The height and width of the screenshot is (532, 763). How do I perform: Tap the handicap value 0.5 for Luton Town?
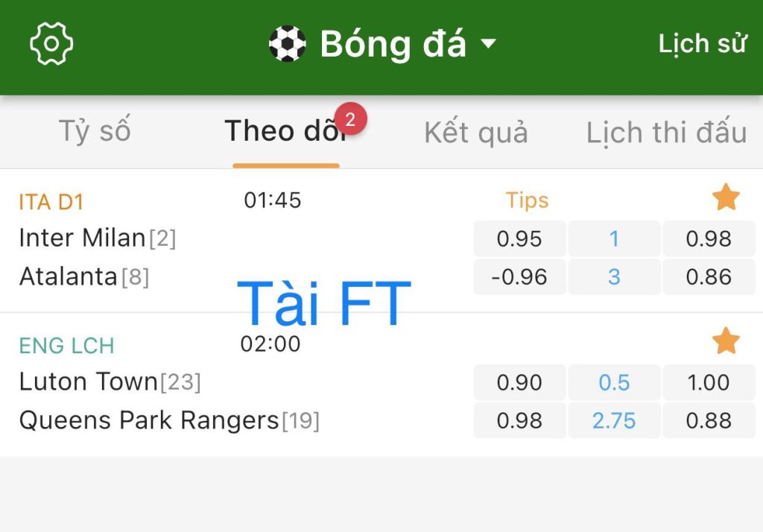point(614,382)
